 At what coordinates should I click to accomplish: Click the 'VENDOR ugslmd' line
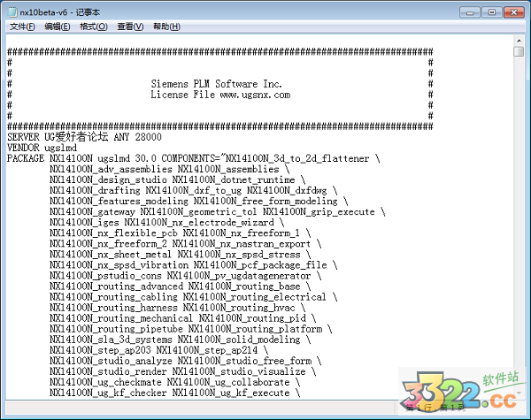pyautogui.click(x=42, y=148)
